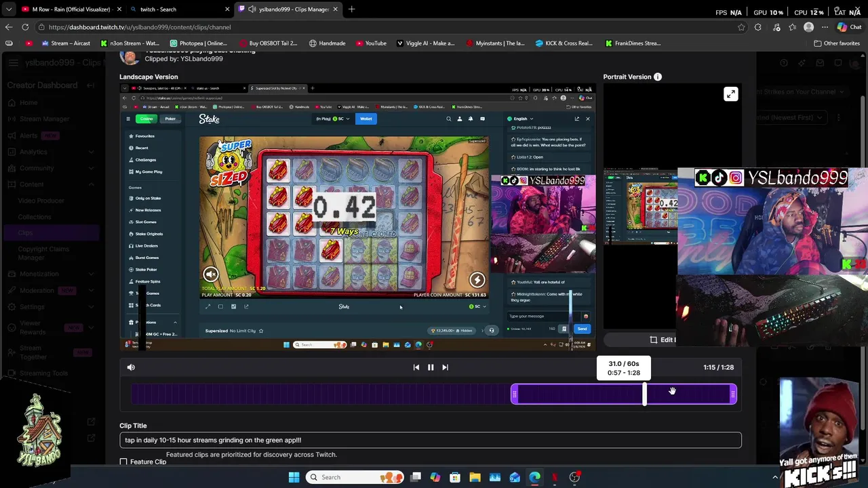
Task: Open Task View from the taskbar
Action: pos(416,477)
